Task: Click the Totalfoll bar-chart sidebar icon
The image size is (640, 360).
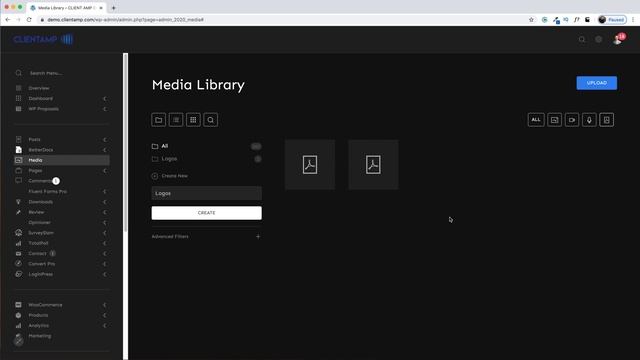Action: tap(18, 243)
